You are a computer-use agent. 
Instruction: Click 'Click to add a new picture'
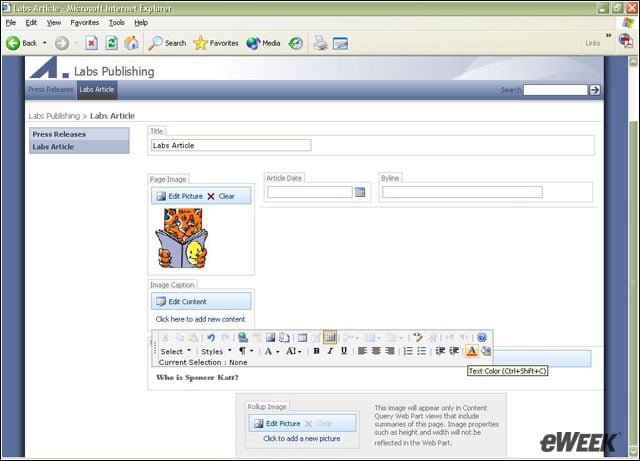tap(302, 439)
